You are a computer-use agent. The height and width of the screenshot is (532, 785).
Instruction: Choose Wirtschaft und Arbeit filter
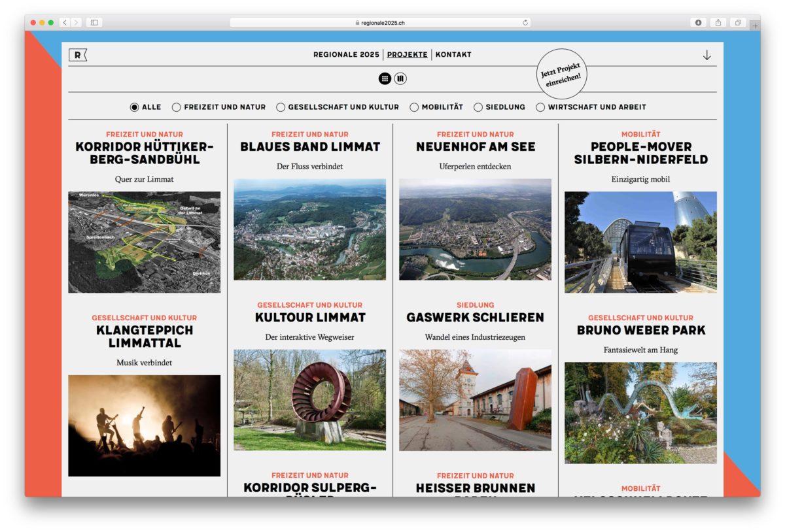point(540,107)
